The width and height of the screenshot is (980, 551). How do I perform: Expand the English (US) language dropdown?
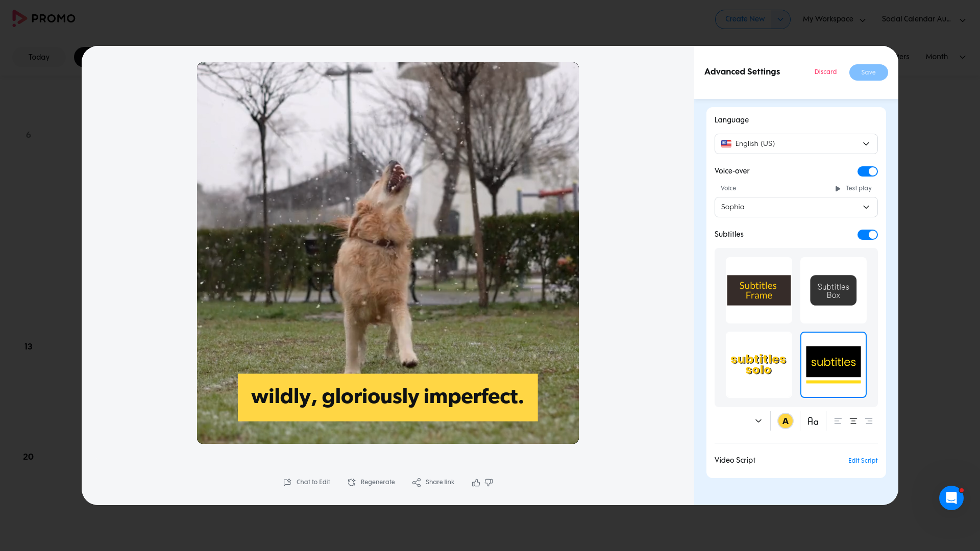tap(796, 144)
